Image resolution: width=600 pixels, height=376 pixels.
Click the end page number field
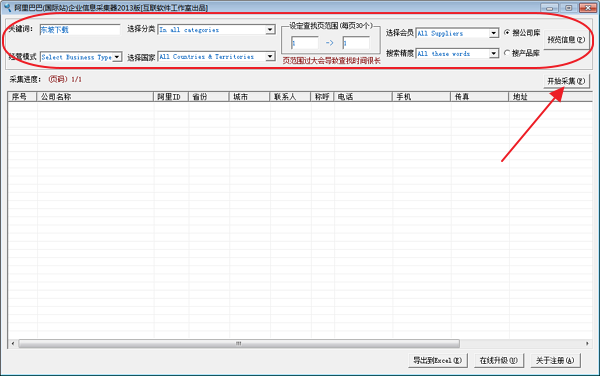point(356,43)
